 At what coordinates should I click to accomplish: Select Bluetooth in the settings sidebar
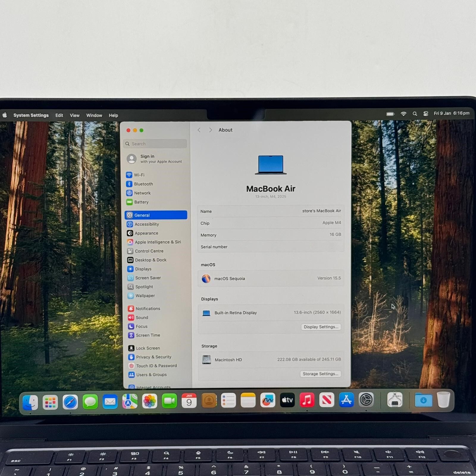click(143, 184)
